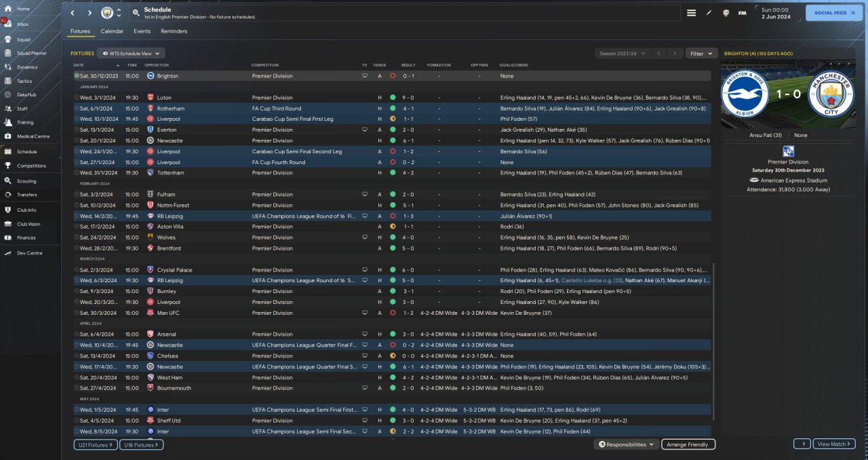Open the Responsibilities dropdown
868x460 pixels.
pos(626,444)
